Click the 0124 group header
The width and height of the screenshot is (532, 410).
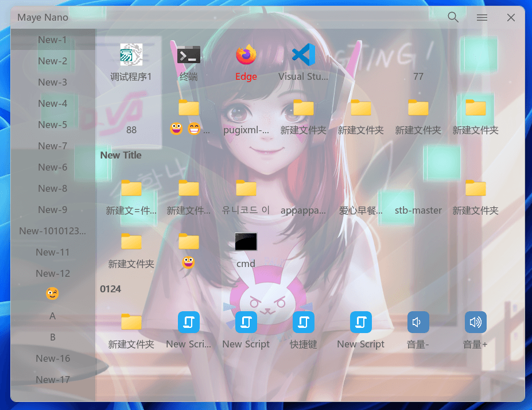[x=111, y=289]
